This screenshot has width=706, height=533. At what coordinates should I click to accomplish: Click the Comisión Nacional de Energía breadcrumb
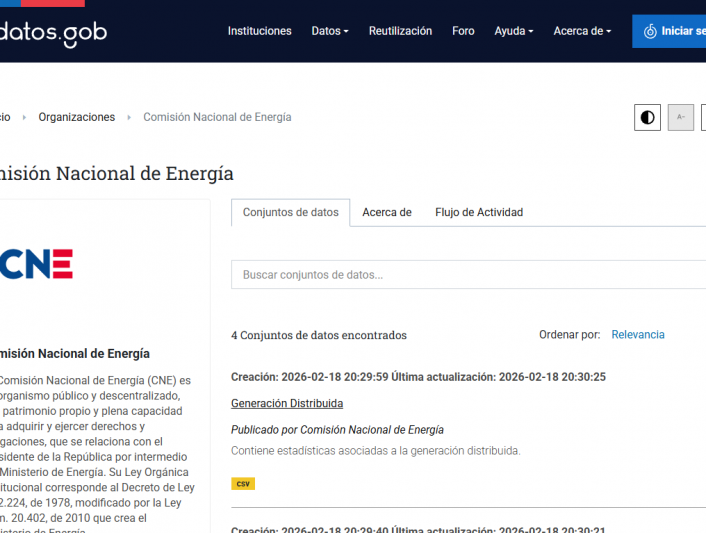pos(217,117)
